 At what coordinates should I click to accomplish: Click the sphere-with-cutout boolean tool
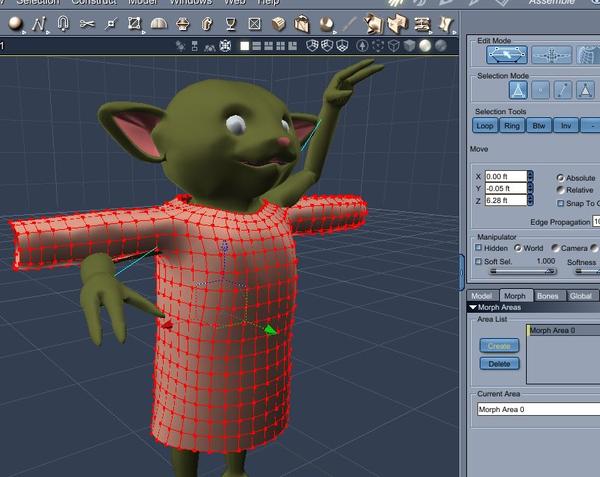(326, 24)
